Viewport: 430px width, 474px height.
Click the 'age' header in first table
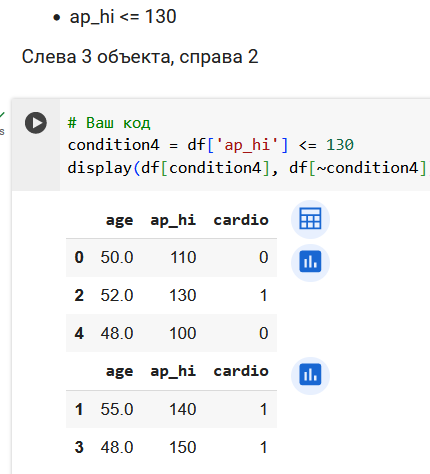coord(119,220)
